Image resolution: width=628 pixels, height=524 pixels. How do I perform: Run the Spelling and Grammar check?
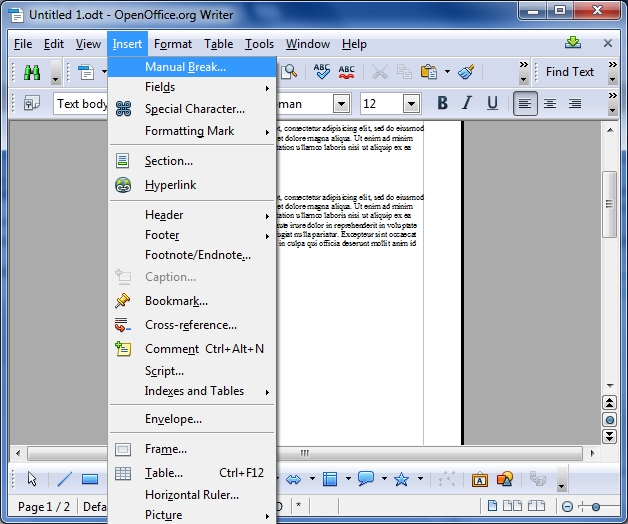pos(322,72)
